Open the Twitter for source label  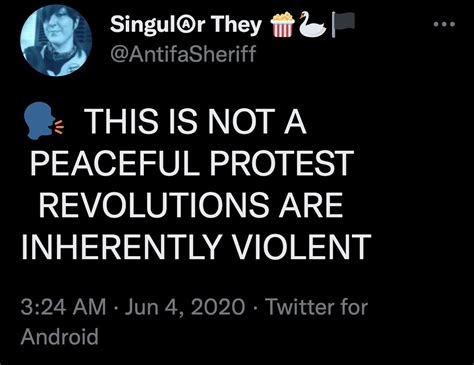click(317, 307)
